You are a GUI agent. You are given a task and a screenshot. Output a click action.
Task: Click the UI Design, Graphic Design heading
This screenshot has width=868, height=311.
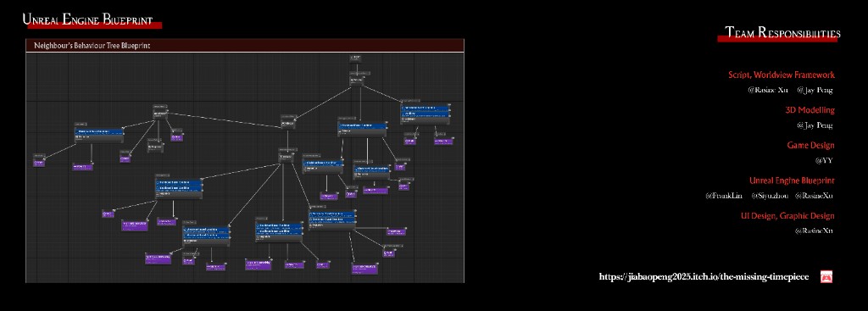click(787, 216)
